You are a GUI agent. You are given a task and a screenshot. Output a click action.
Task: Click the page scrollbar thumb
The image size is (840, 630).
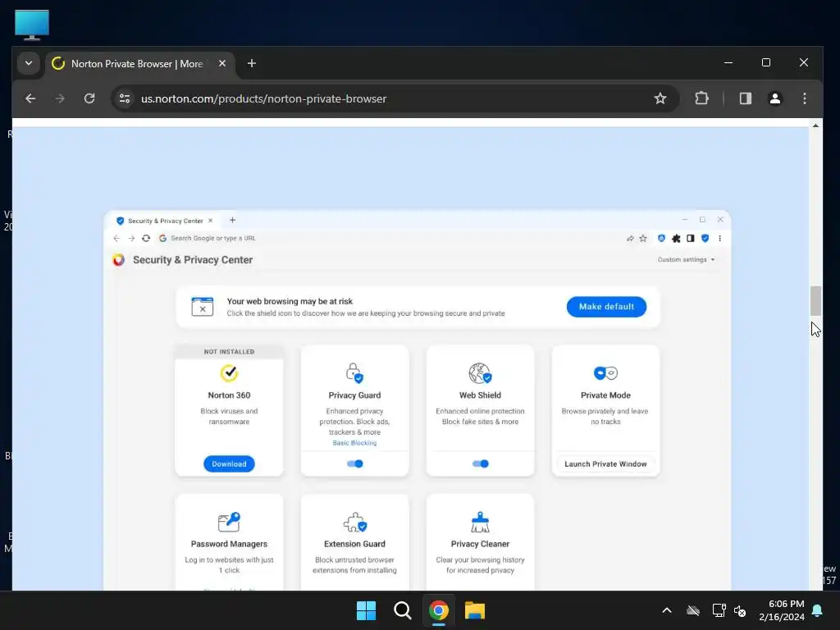click(815, 300)
